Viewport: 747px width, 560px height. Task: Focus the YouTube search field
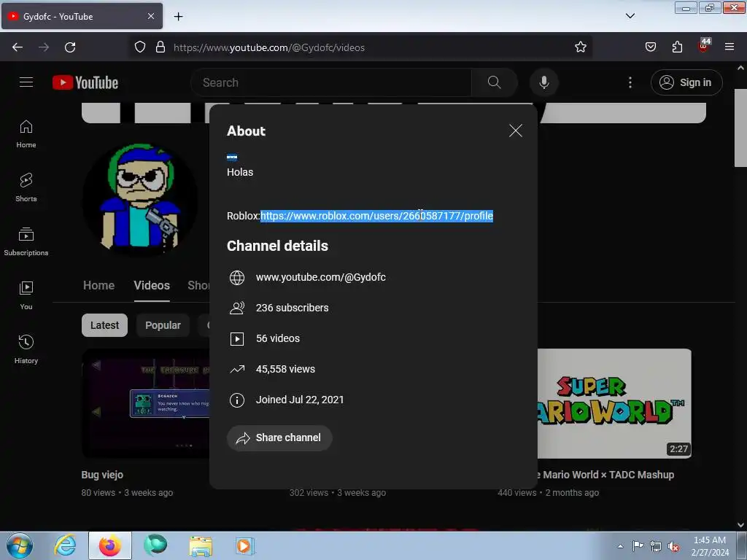(x=331, y=82)
